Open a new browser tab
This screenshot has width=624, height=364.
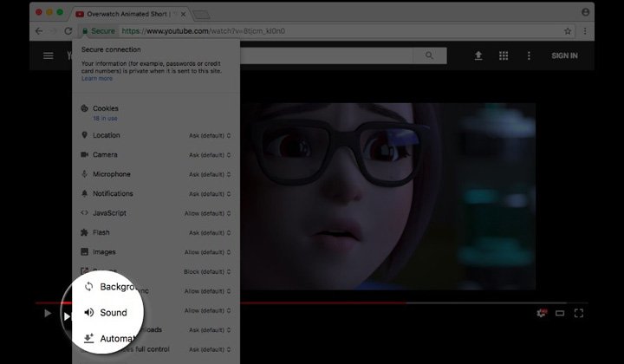(x=201, y=15)
